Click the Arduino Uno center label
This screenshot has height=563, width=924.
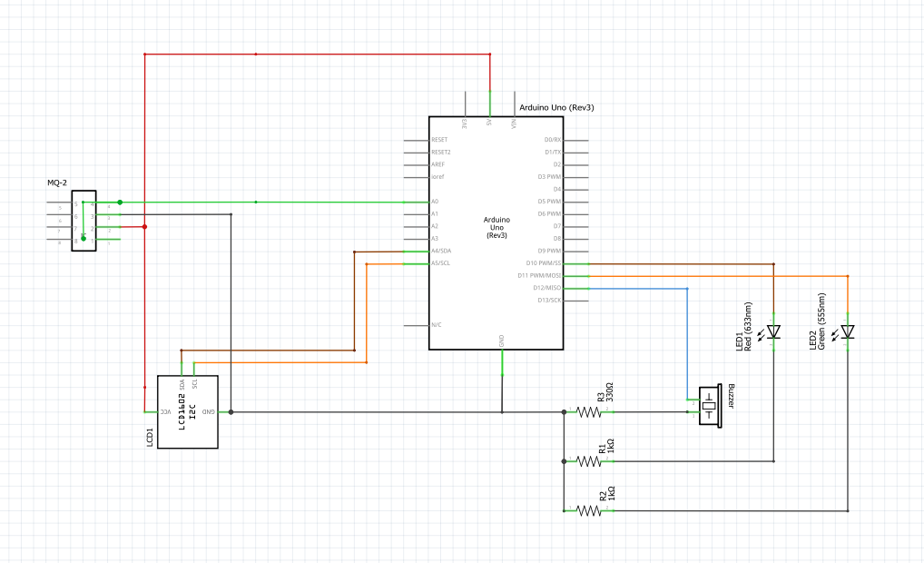coord(496,227)
